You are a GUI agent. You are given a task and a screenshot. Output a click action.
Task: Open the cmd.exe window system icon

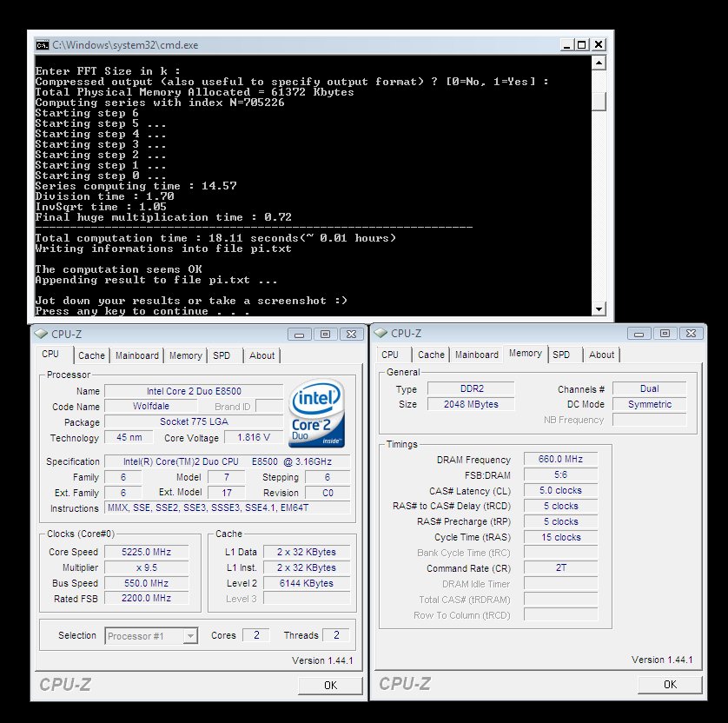tap(43, 45)
